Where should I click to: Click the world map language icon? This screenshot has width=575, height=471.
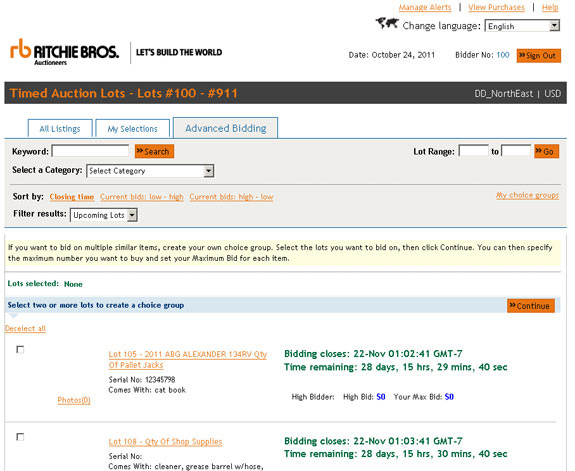pyautogui.click(x=387, y=23)
